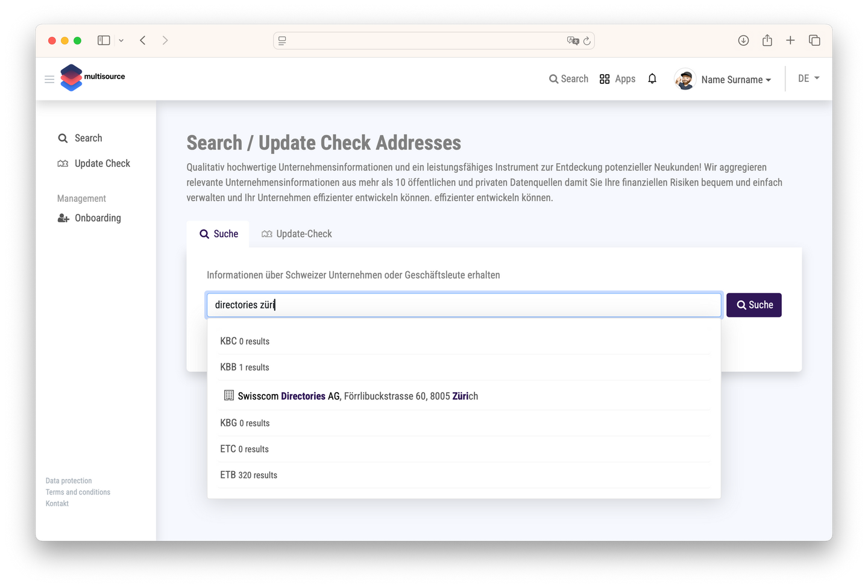Toggle the browser sidebar panel

point(104,40)
